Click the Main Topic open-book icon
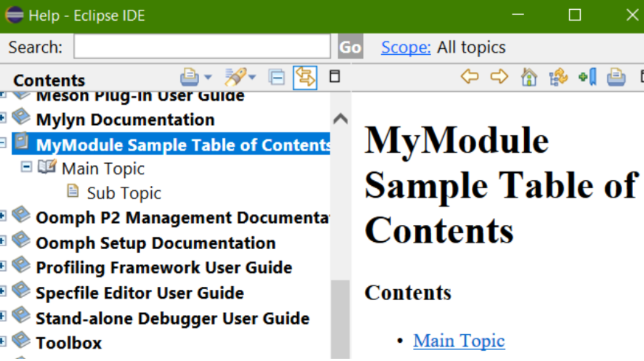 (47, 167)
